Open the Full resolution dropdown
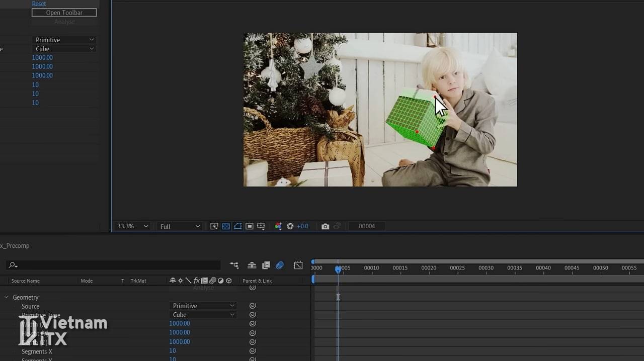 (180, 226)
